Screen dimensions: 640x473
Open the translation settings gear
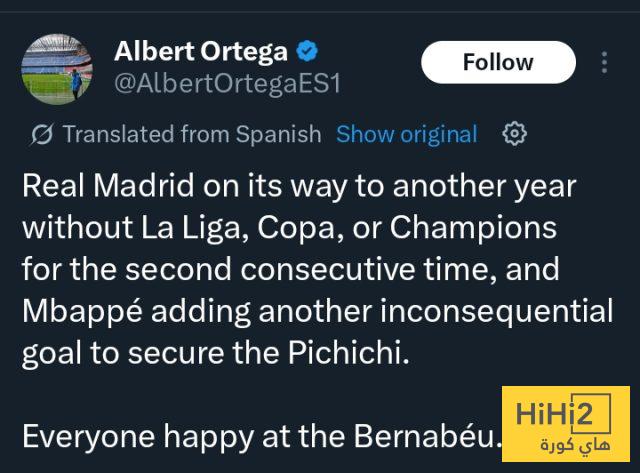(x=514, y=134)
